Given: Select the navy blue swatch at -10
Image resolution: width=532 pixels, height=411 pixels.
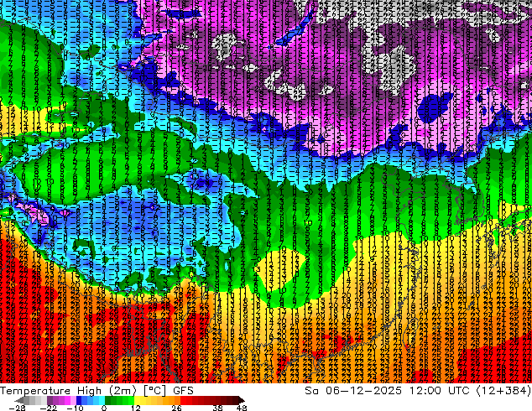Looking at the screenshot, I should tap(79, 400).
